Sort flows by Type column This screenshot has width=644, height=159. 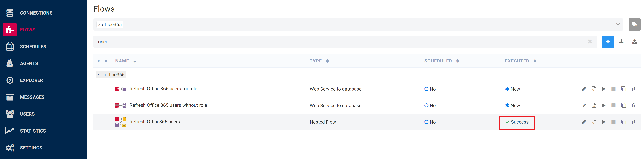click(319, 61)
